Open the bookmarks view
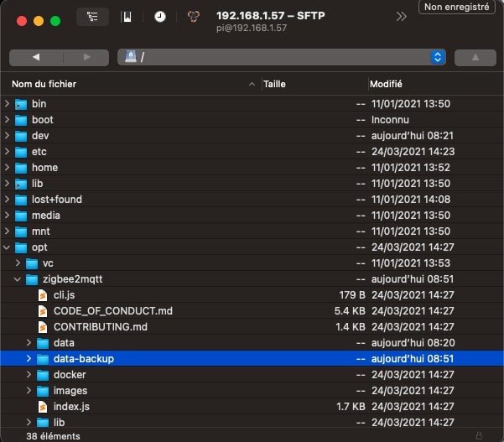 click(126, 17)
